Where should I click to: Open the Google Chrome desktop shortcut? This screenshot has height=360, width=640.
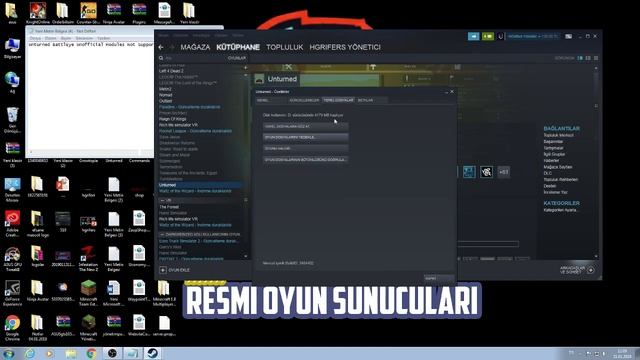tap(12, 328)
